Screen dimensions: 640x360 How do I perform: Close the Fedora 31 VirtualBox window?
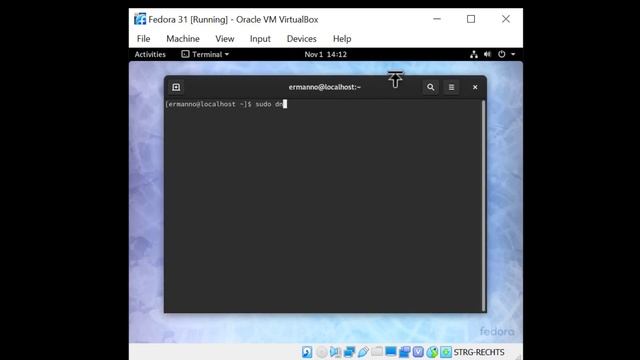[506, 19]
